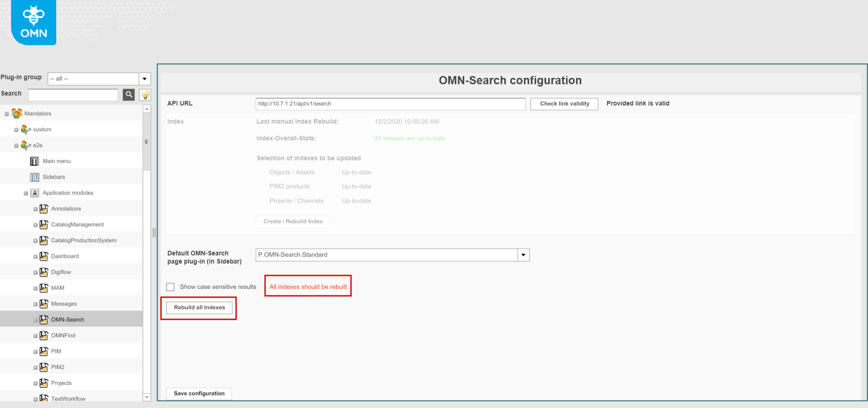The image size is (868, 408).
Task: Click the search magnifier icon
Action: [128, 95]
